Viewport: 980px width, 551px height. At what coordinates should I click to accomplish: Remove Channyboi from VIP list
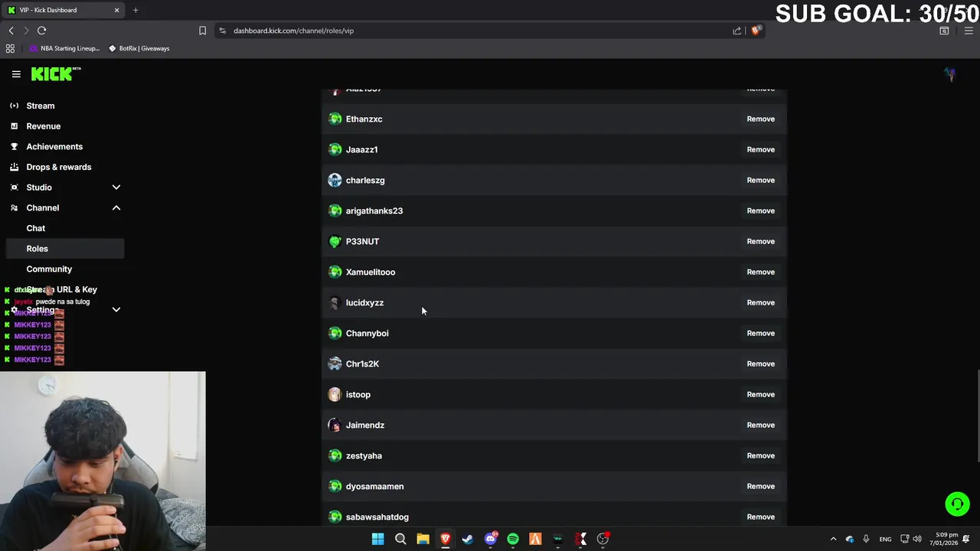tap(760, 333)
